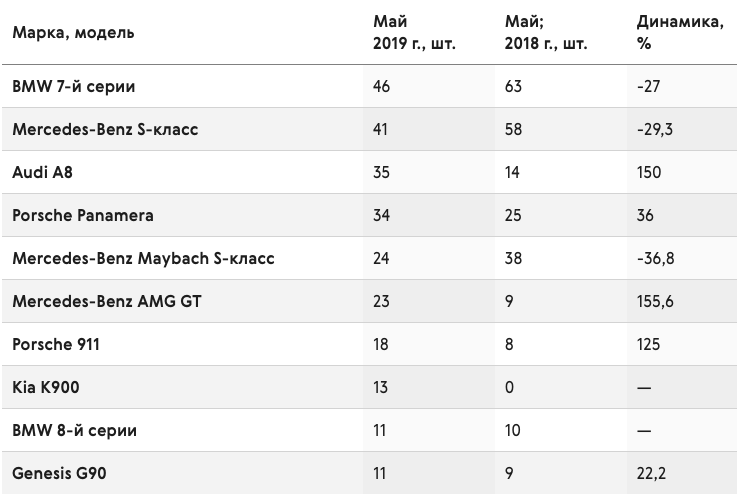Click the 'Марка, модель' column header

tap(73, 33)
